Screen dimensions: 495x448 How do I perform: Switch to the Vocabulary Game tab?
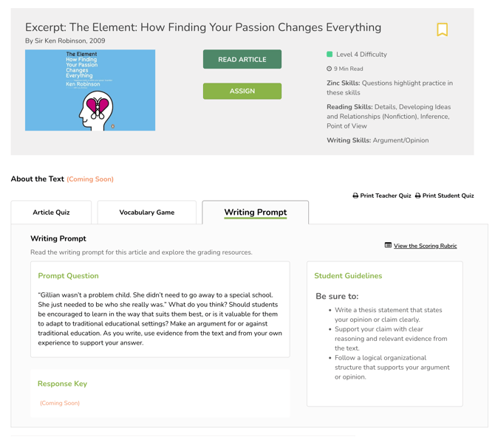(147, 213)
